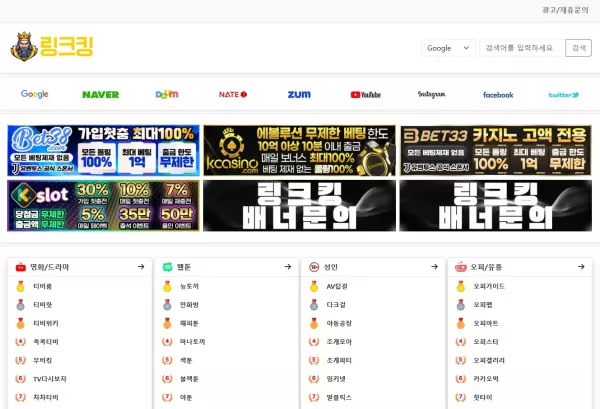The height and width of the screenshot is (409, 600).
Task: Open the twitter logo link
Action: (x=564, y=95)
